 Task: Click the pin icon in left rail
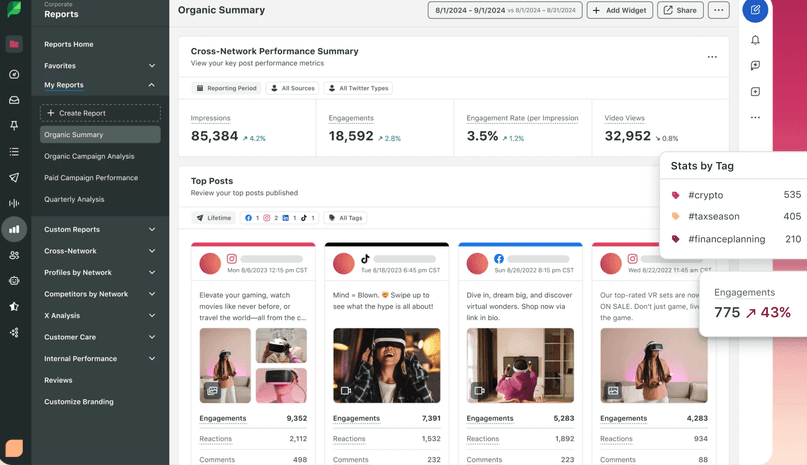pos(14,126)
